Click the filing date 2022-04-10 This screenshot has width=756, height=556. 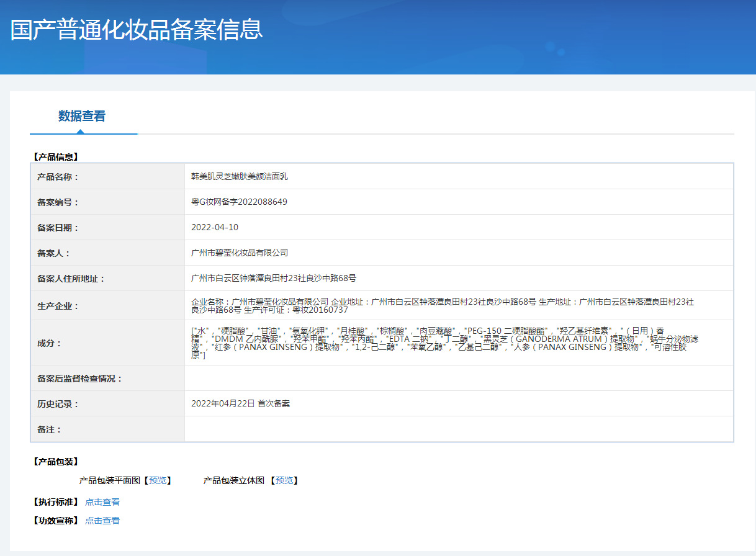pyautogui.click(x=215, y=227)
